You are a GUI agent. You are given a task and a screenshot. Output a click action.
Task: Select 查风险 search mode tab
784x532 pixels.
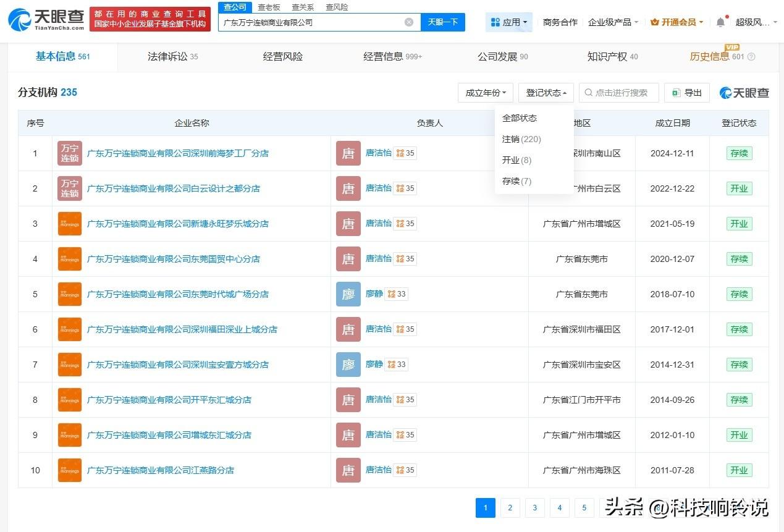pyautogui.click(x=337, y=7)
